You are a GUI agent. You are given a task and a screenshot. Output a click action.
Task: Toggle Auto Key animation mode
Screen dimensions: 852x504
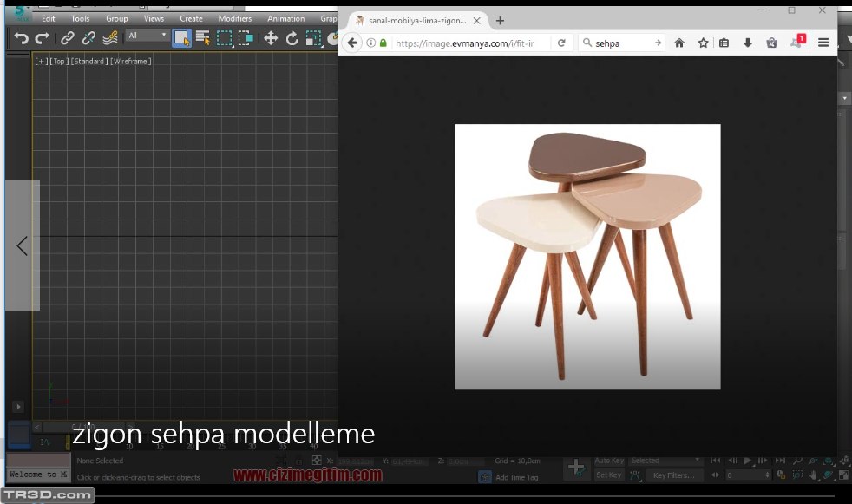609,461
